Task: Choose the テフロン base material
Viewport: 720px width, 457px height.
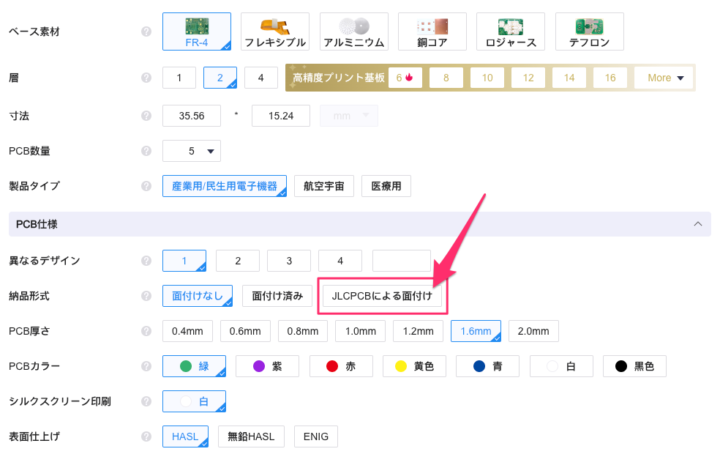Action: tap(589, 31)
